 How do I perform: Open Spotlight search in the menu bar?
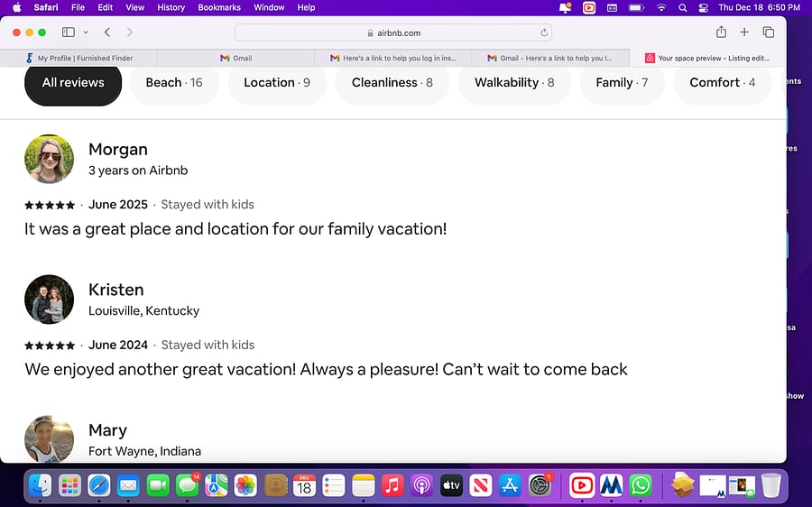click(x=683, y=8)
